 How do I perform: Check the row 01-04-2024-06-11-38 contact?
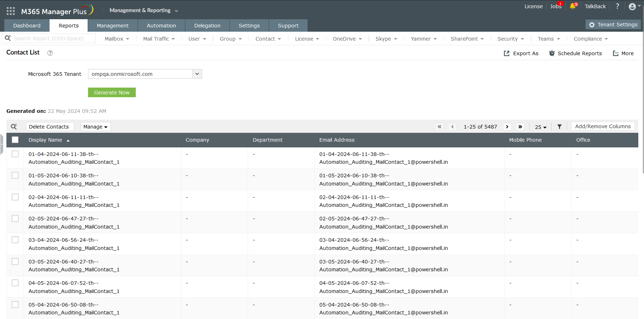pos(15,154)
